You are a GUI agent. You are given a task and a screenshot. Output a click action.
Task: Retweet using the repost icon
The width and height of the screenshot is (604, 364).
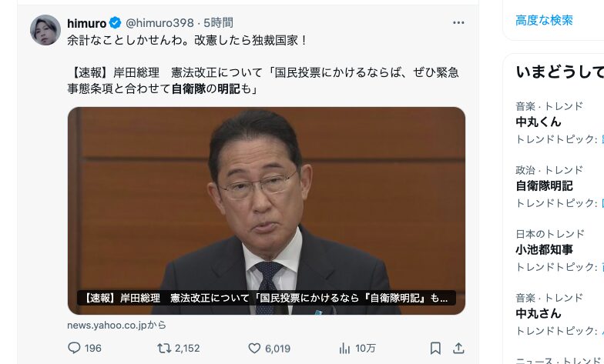(164, 348)
